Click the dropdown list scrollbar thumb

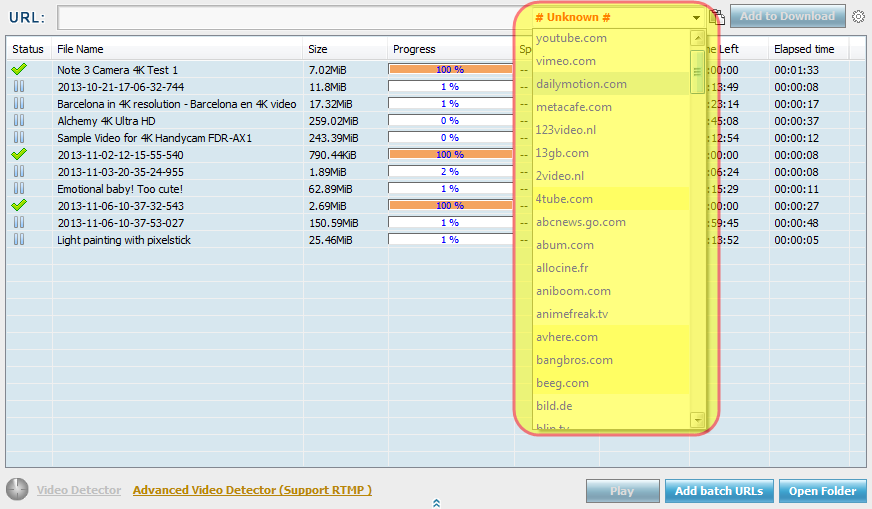697,72
